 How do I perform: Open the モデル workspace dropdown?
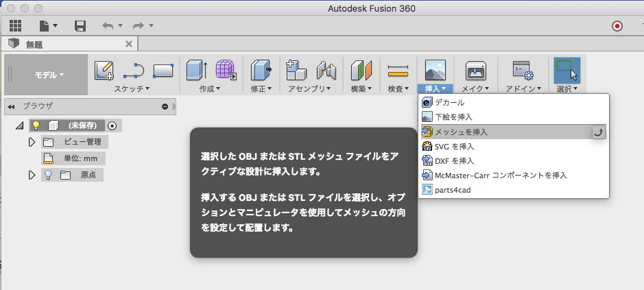49,75
